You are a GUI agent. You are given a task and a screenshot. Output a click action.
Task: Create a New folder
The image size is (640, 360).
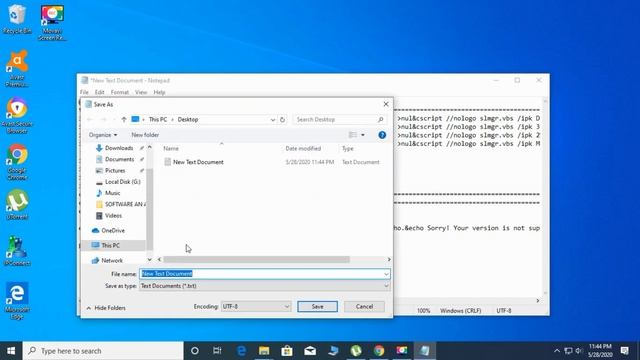(x=145, y=135)
